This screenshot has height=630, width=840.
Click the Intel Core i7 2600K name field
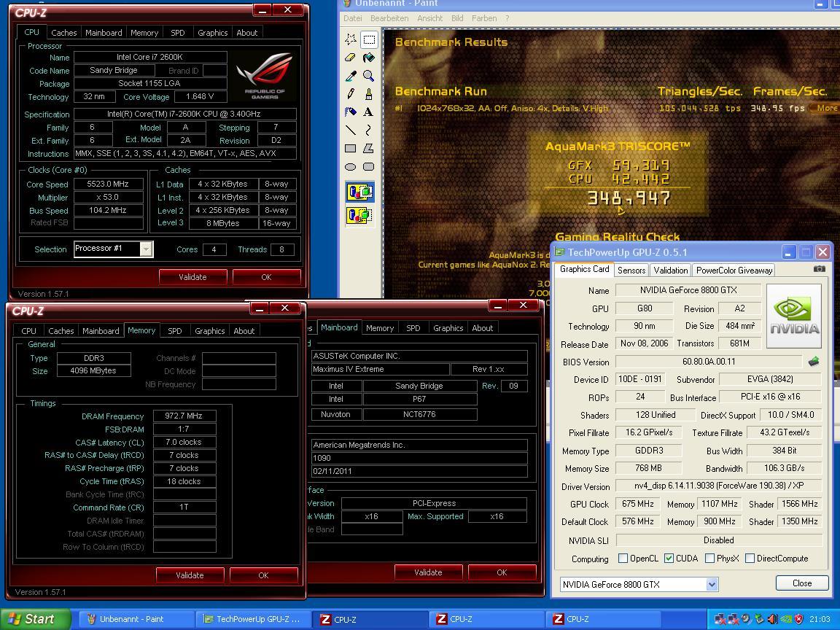(x=150, y=57)
